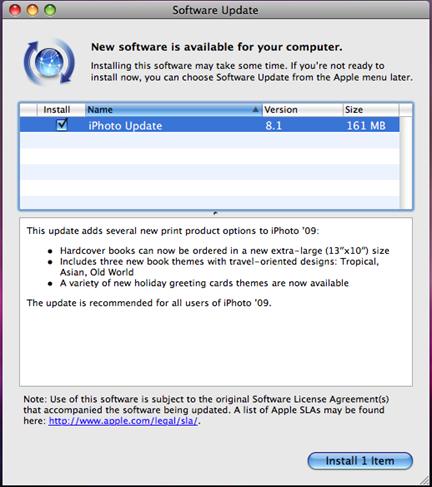Click the split pane divider handle
Screen dimensions: 432x487
coord(216,213)
